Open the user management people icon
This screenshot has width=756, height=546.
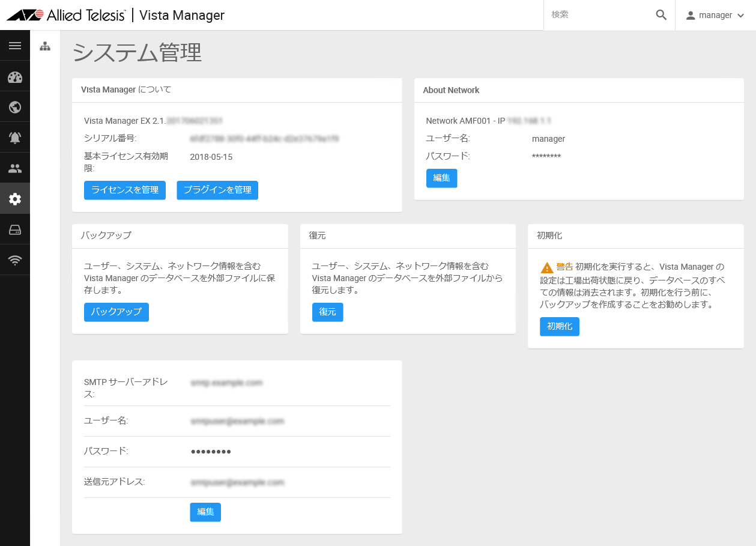(15, 169)
